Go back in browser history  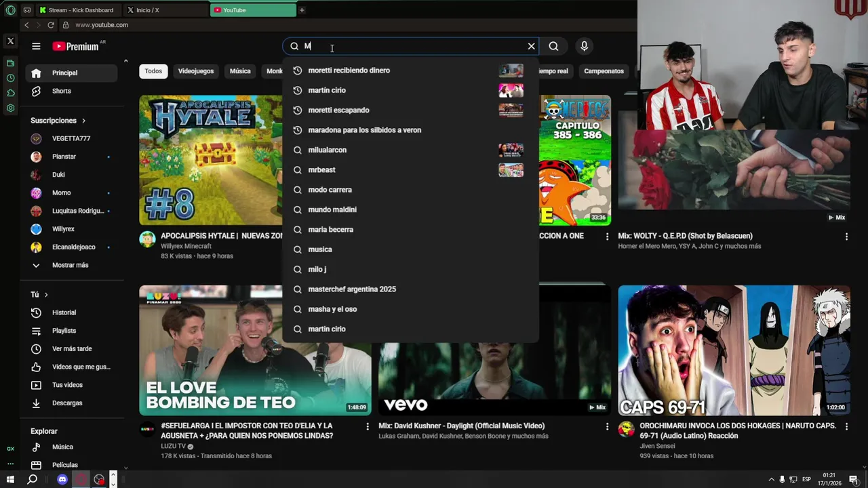(26, 25)
